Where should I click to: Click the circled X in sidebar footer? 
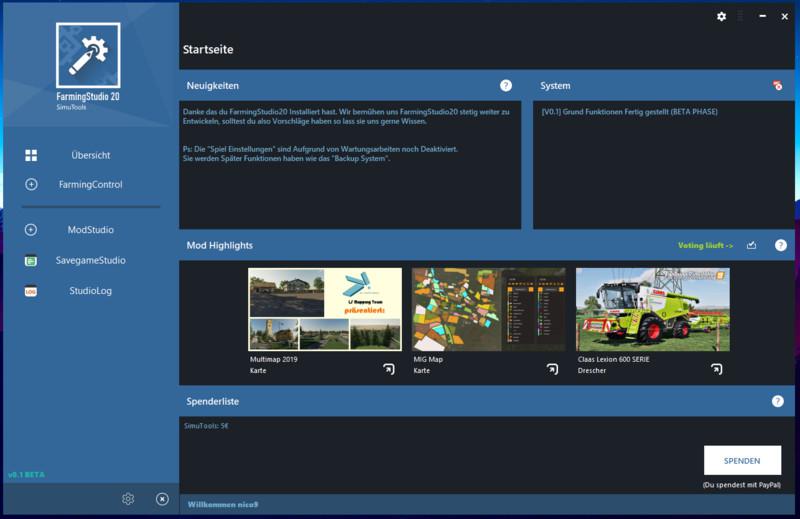[162, 499]
